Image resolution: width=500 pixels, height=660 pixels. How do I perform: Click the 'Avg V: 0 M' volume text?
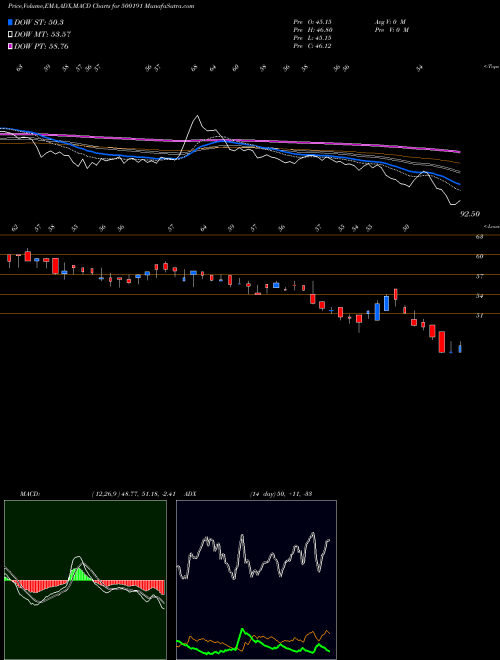(x=391, y=22)
